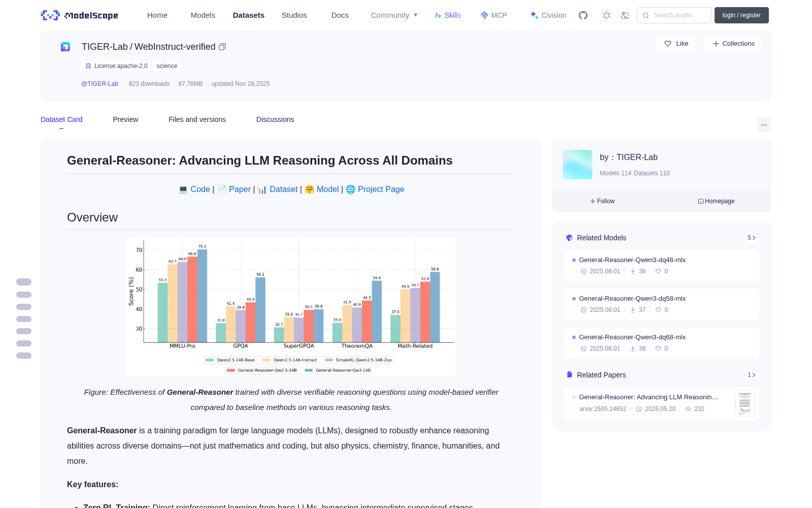Click the search input field
This screenshot has height=508, width=812.
click(674, 15)
